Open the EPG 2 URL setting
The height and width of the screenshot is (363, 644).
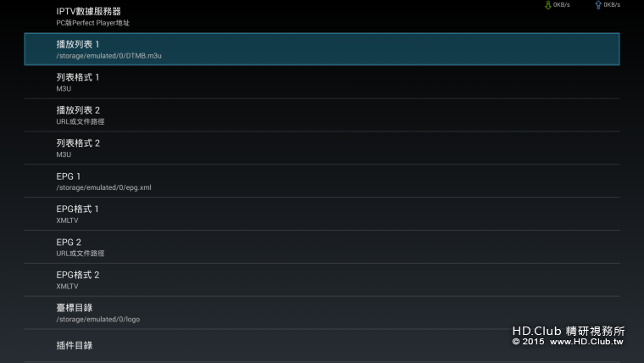(322, 247)
